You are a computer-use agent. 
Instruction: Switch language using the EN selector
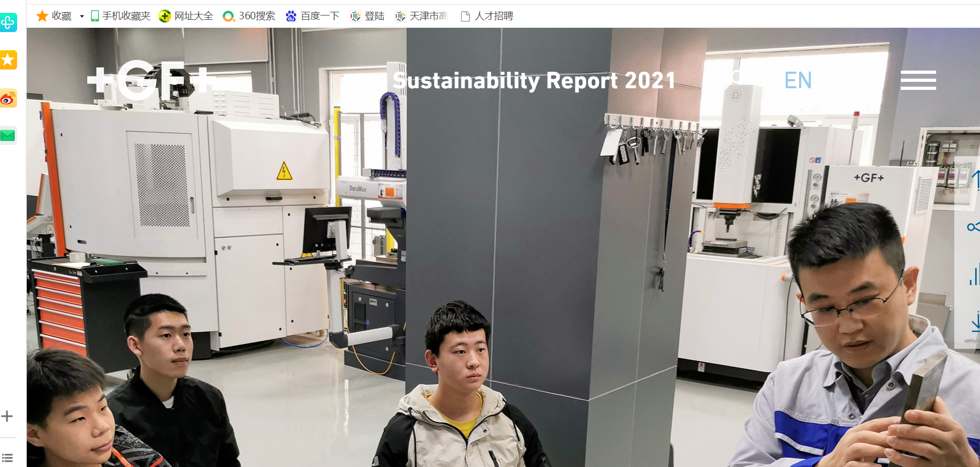797,81
